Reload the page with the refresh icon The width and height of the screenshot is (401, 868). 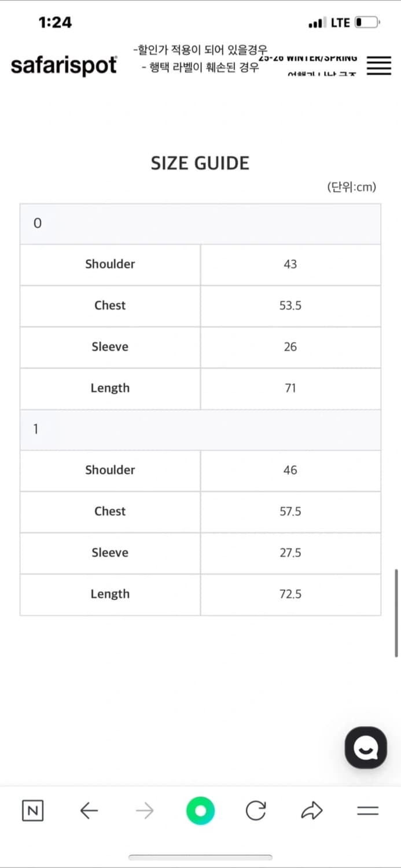(x=256, y=811)
